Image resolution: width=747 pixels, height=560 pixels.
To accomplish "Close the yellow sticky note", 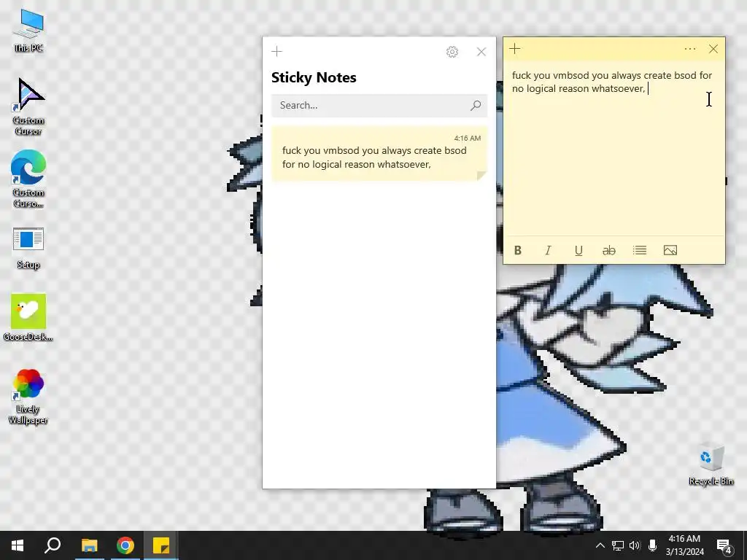I will click(x=713, y=49).
